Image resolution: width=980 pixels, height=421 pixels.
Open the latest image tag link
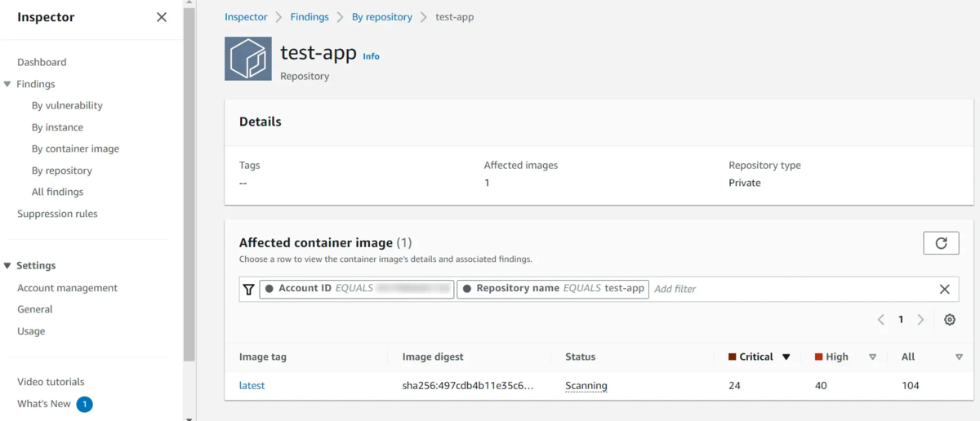pos(252,385)
